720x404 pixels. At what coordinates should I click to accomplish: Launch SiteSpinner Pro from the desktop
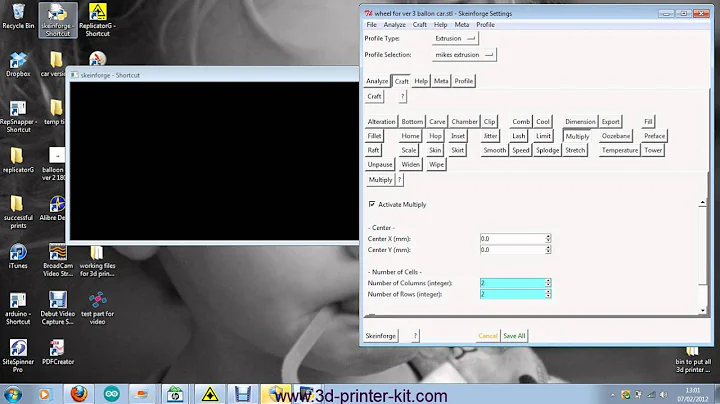pyautogui.click(x=18, y=356)
